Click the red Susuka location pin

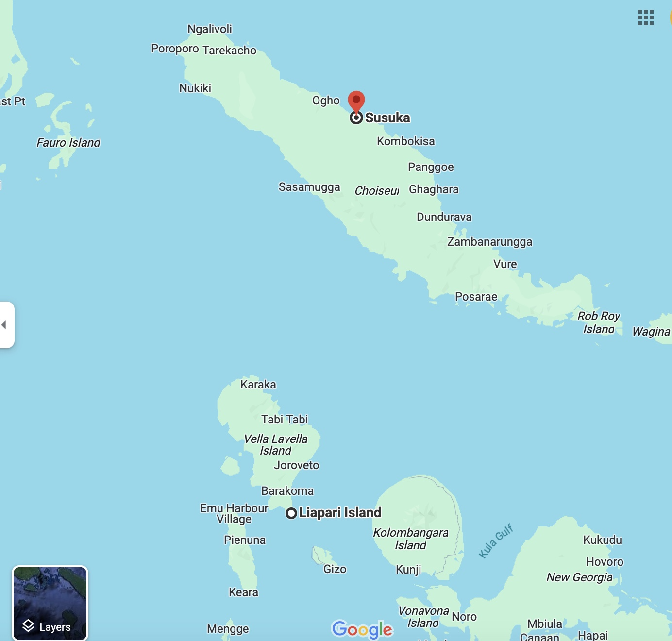coord(356,101)
